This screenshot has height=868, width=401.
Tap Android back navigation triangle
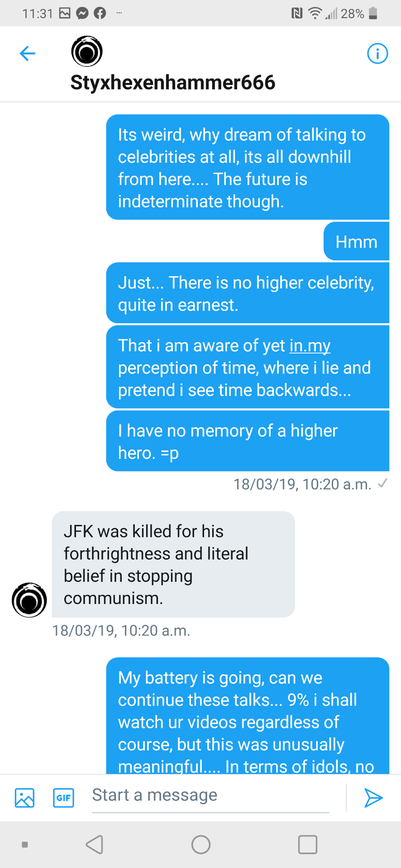(x=95, y=844)
